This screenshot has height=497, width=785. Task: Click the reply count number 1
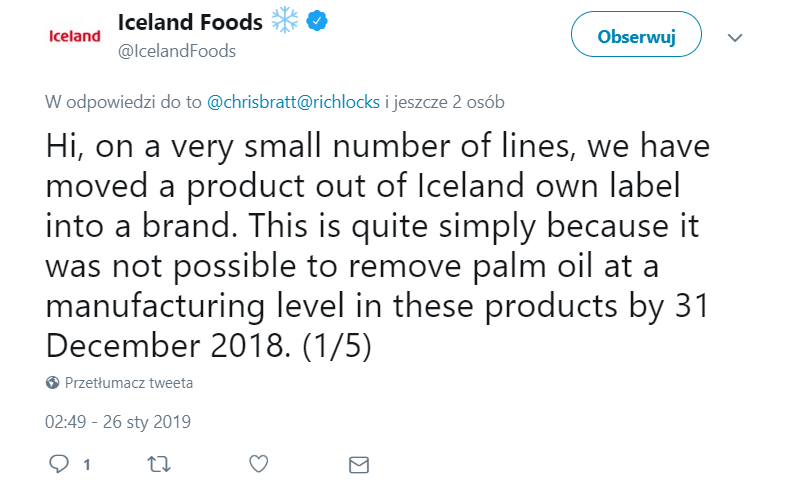(87, 465)
